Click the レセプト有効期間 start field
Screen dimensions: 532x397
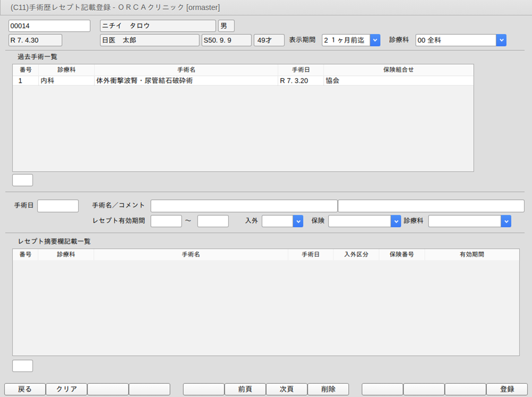point(166,221)
